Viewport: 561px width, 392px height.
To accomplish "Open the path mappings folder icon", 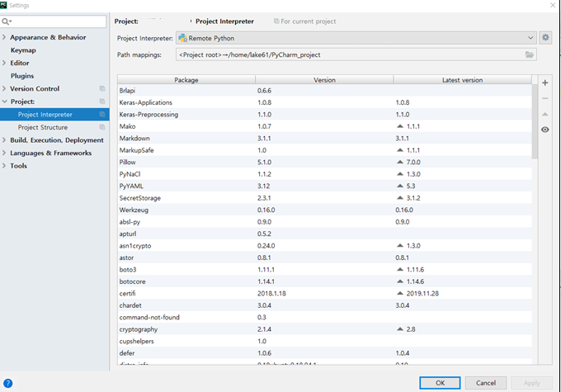I will click(529, 54).
